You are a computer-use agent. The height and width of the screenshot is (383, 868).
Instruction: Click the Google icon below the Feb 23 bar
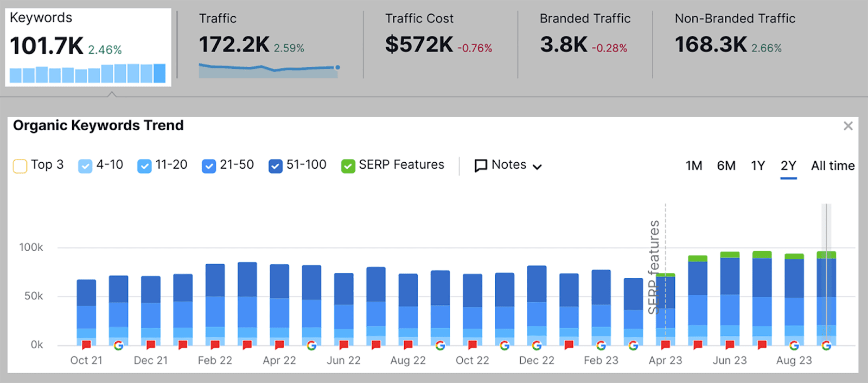coord(601,346)
